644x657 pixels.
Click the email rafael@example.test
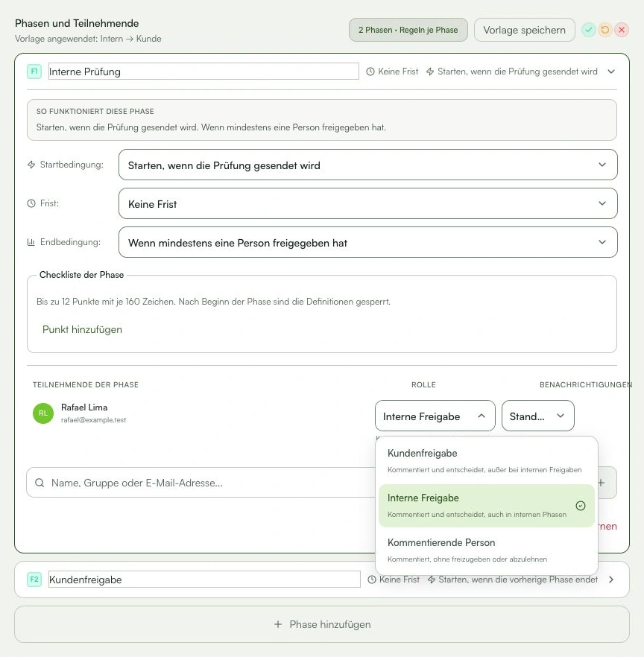pos(93,420)
